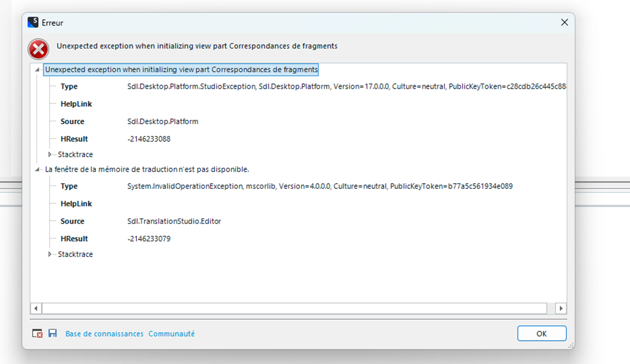The height and width of the screenshot is (364, 630).
Task: Select Source value Sdl.TranslationStudio.Editor
Action: click(x=174, y=221)
